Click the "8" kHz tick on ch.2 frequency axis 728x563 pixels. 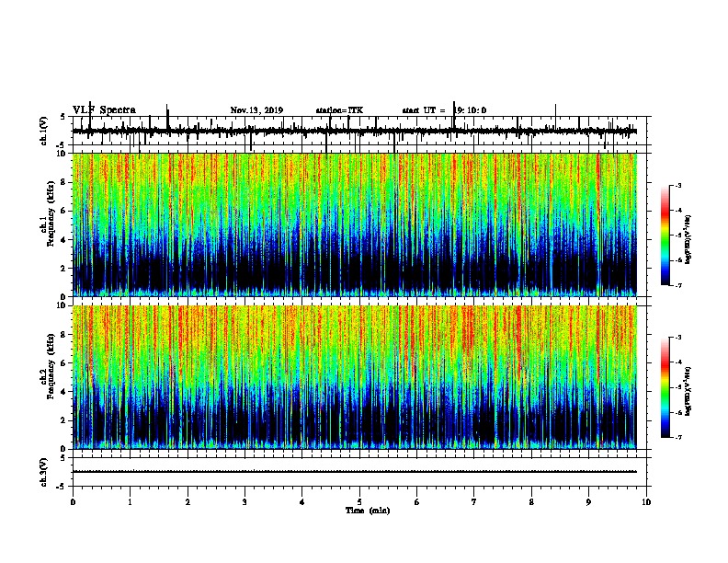[64, 335]
